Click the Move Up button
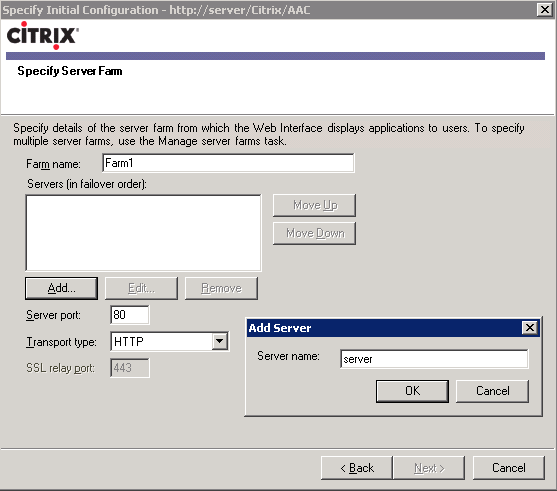 [314, 205]
